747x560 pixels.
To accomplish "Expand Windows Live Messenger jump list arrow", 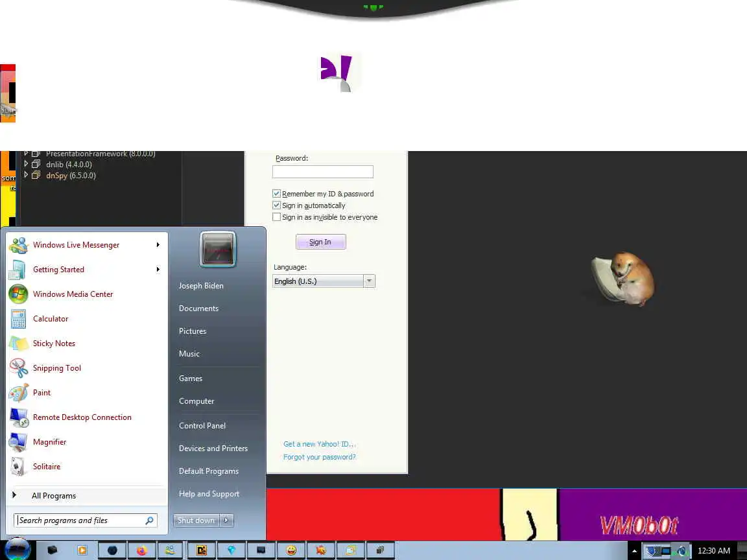I will (x=158, y=245).
